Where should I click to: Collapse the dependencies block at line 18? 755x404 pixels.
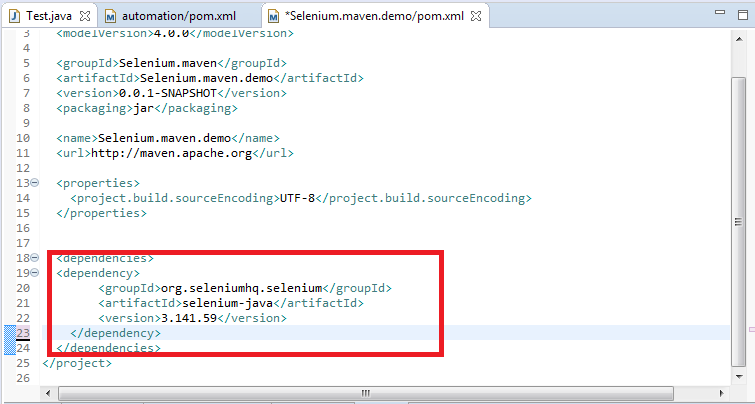point(35,258)
